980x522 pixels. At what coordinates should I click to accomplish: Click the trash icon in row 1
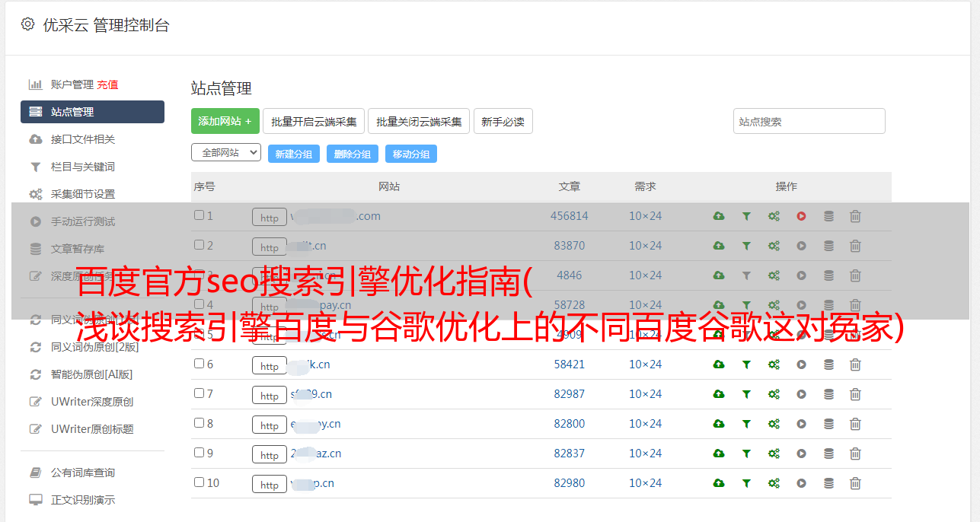click(x=855, y=216)
